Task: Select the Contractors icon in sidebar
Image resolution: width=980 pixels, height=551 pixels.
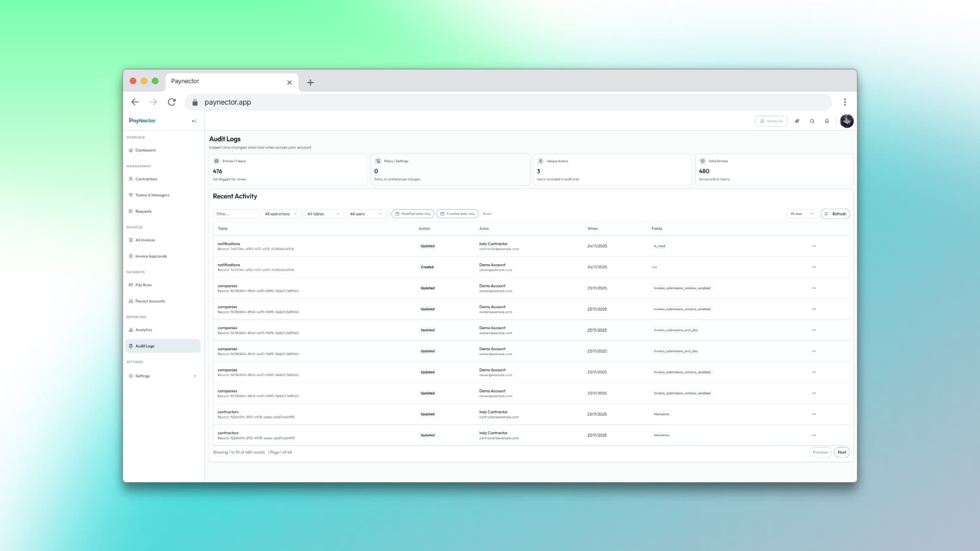Action: pos(131,179)
